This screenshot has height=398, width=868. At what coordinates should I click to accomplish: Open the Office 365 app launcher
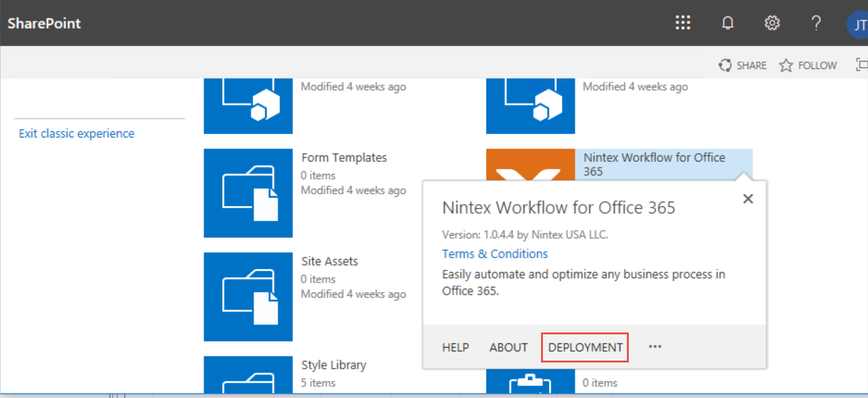(x=683, y=23)
